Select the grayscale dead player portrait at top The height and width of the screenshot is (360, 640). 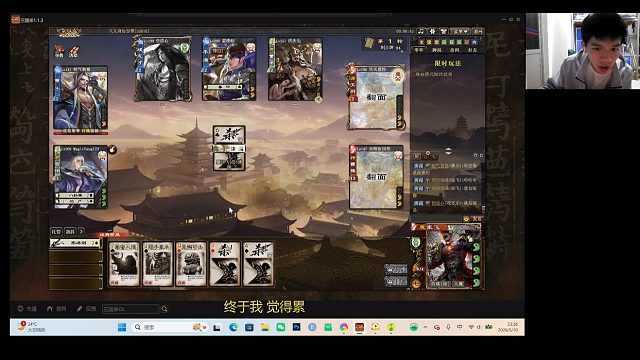pyautogui.click(x=163, y=69)
